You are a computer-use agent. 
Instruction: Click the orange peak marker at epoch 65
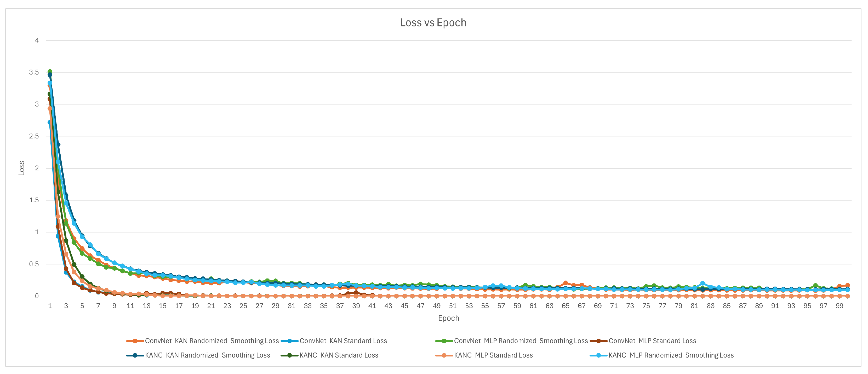tap(566, 283)
